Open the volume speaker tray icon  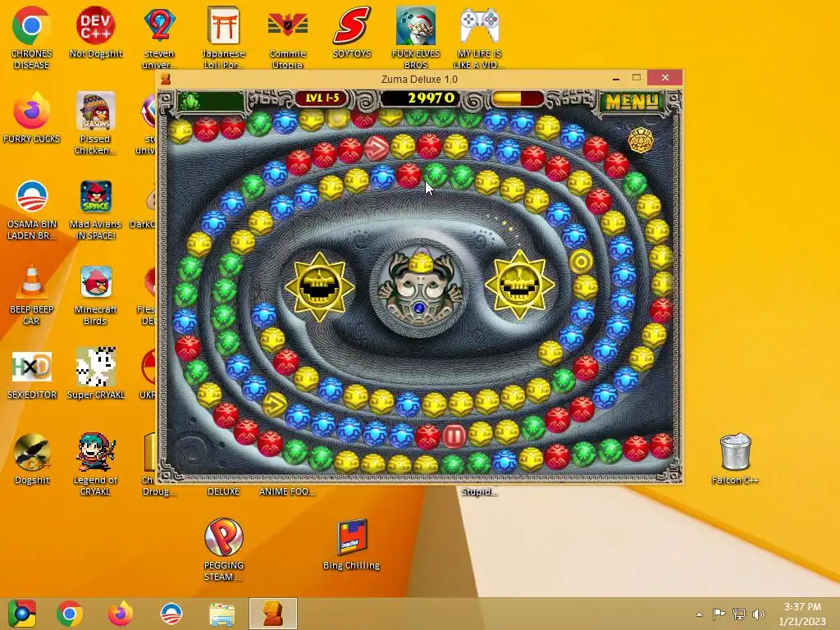click(759, 614)
